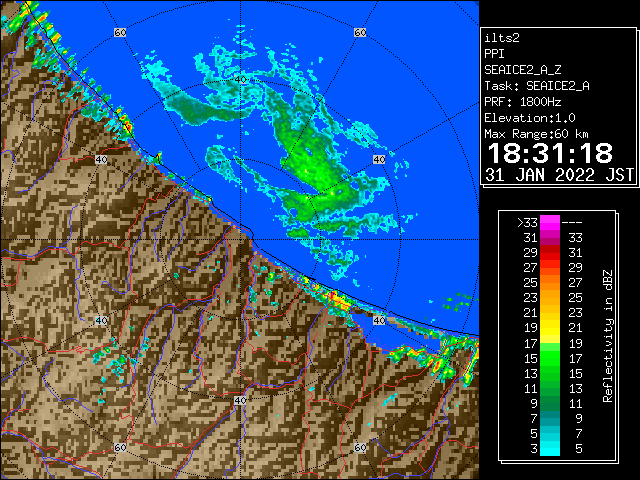Pick the cyan 3–5 dBZ swatch
Viewport: 640px width, 480px height.
pos(550,448)
